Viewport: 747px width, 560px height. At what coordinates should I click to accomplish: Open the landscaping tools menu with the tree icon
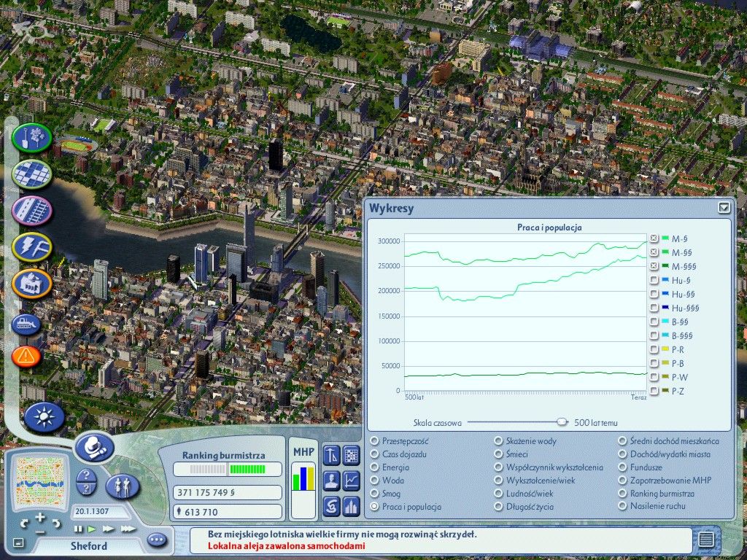(32, 138)
